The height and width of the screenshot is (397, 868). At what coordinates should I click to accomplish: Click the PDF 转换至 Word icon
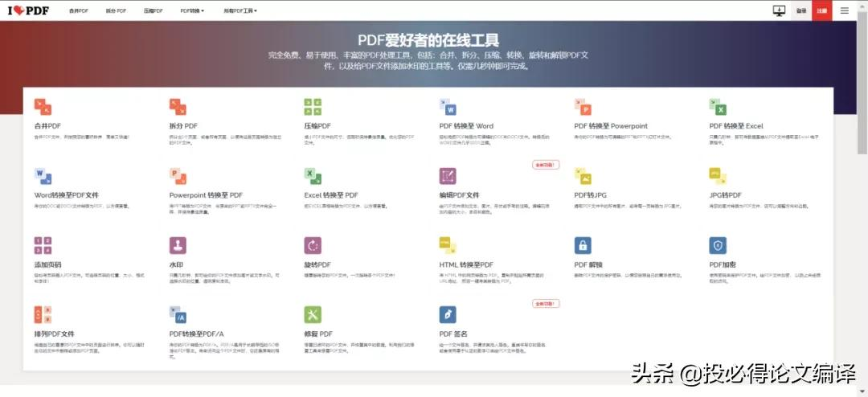coord(448,107)
